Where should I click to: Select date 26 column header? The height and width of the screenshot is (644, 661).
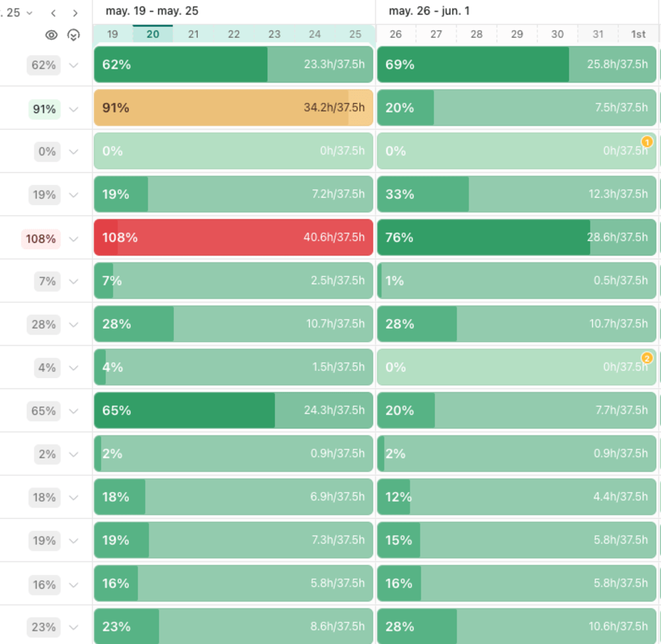pos(395,34)
